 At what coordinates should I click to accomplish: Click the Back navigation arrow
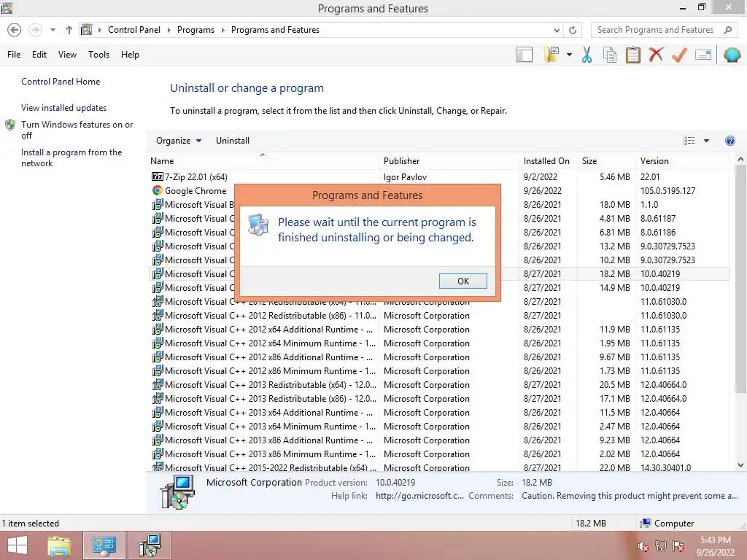click(15, 30)
